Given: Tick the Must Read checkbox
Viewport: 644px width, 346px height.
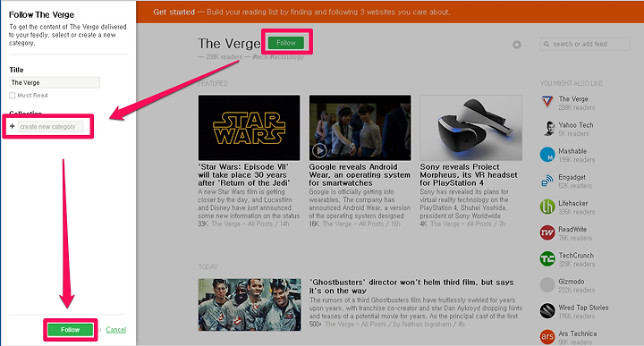Looking at the screenshot, I should click(13, 96).
